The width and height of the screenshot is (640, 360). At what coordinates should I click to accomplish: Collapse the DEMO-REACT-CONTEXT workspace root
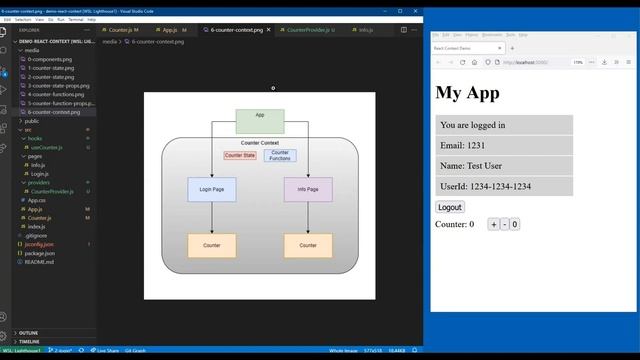tap(54, 41)
